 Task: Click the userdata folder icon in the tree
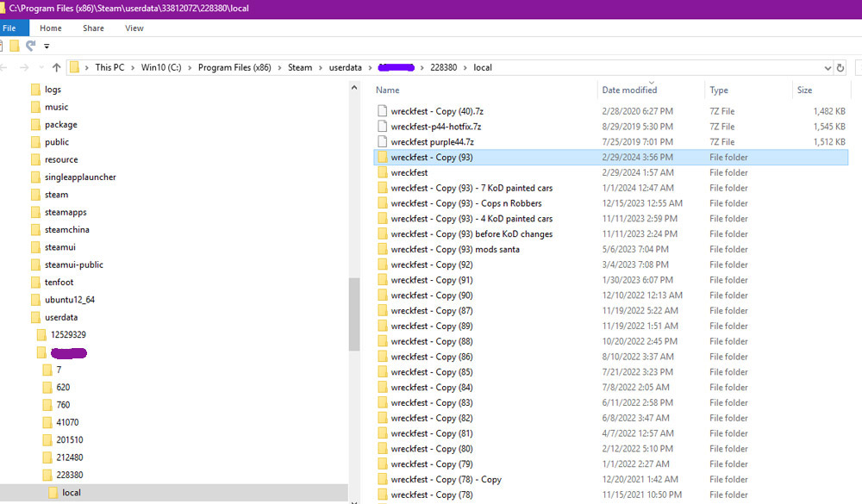(35, 317)
